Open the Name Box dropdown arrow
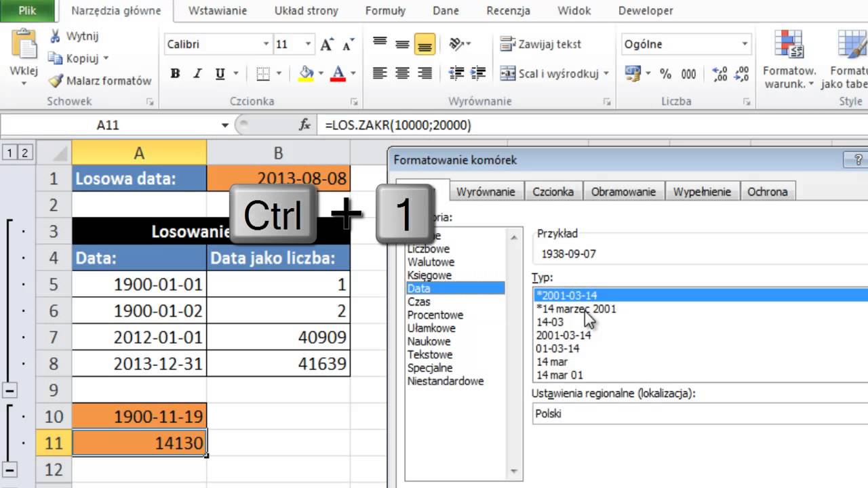The width and height of the screenshot is (868, 488). [225, 125]
